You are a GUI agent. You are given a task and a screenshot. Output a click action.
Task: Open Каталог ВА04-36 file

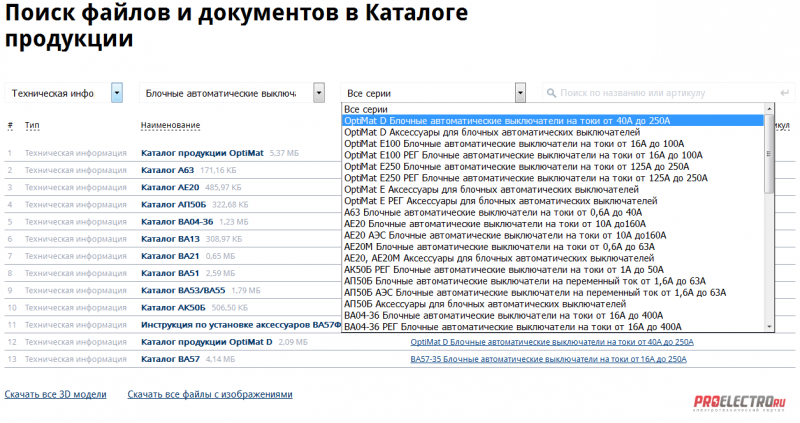[177, 221]
